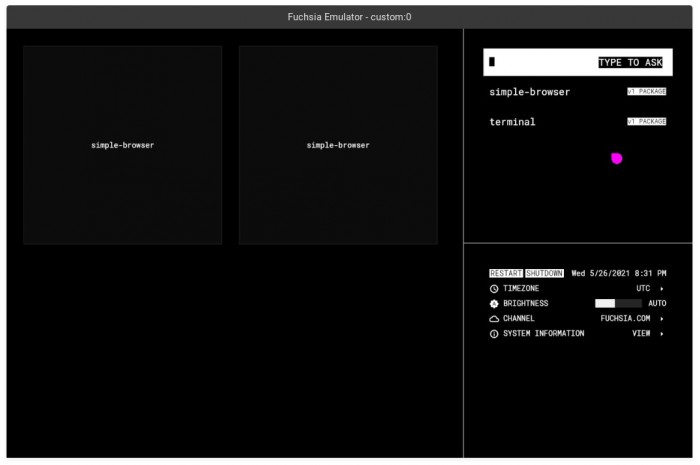Screen dimensions: 700x465
Task: Select terminal from the suggestions list
Action: click(x=512, y=122)
